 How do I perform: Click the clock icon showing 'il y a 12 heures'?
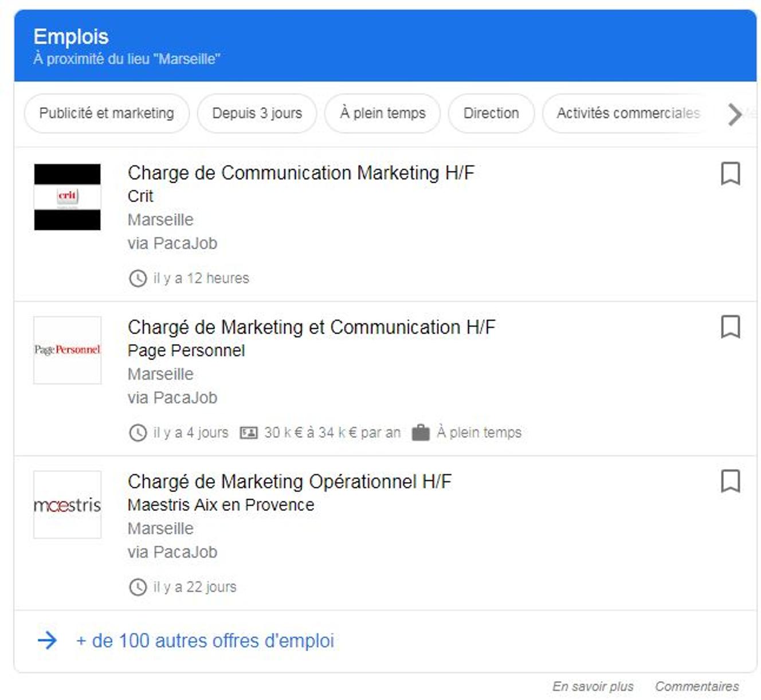click(x=138, y=279)
